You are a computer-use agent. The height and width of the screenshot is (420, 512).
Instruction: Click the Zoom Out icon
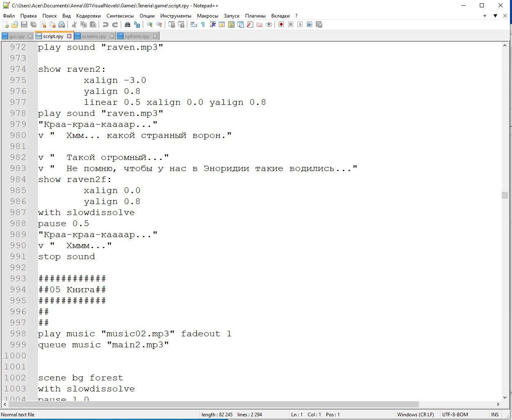pos(159,24)
